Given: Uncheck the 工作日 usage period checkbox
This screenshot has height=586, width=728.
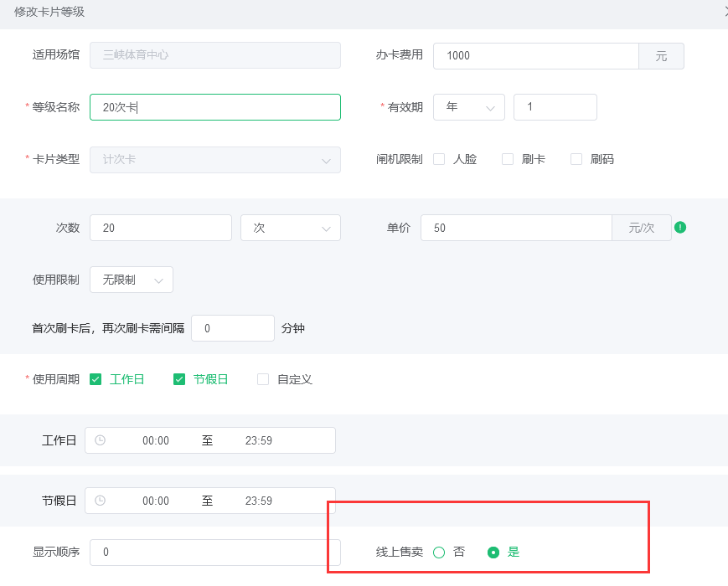Looking at the screenshot, I should pos(96,379).
